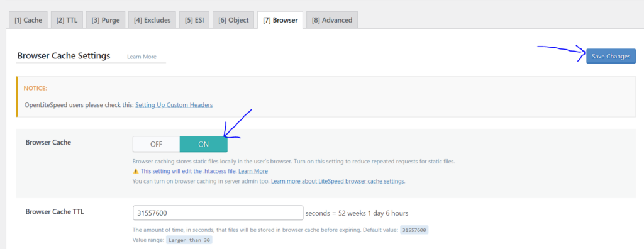Turn Browser Cache OFF
This screenshot has height=249, width=644.
click(156, 144)
